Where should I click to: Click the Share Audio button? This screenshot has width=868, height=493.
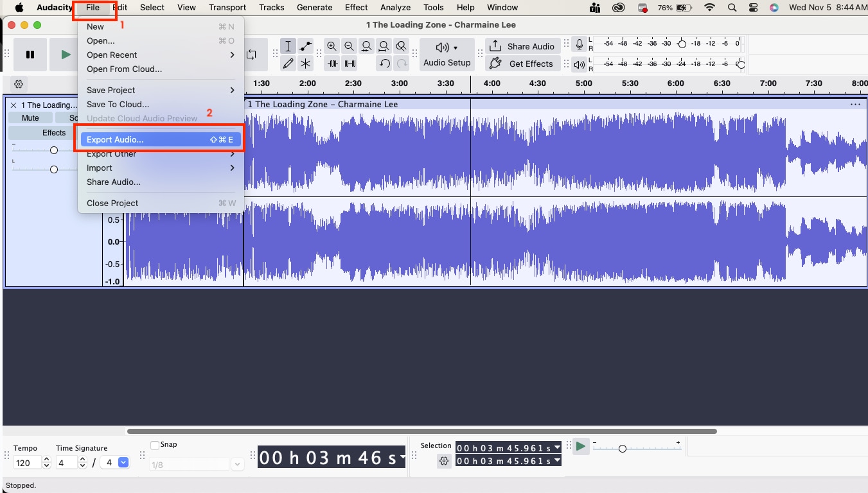click(x=522, y=46)
